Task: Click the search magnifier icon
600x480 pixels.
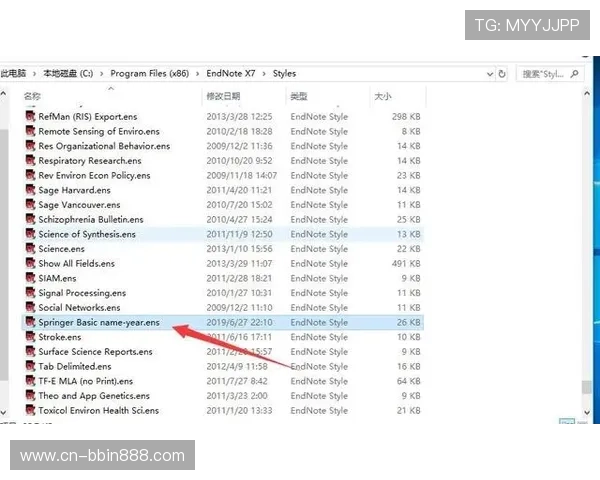Action: click(x=574, y=74)
